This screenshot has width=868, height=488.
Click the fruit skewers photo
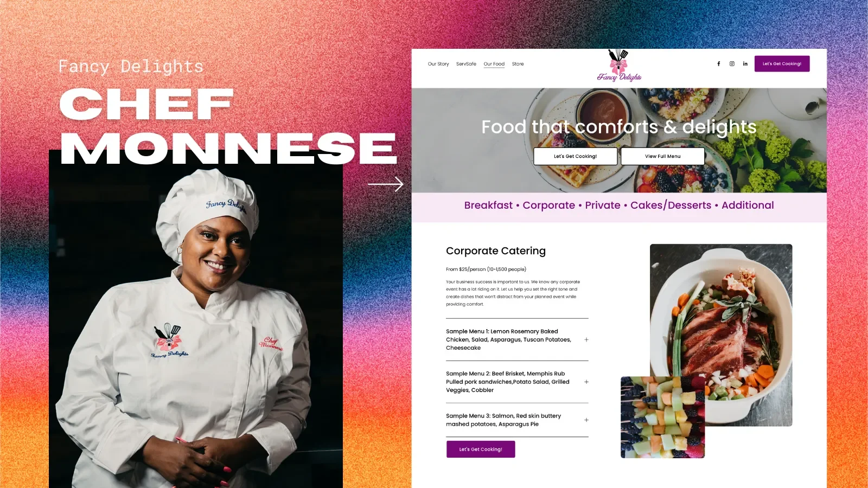click(663, 418)
